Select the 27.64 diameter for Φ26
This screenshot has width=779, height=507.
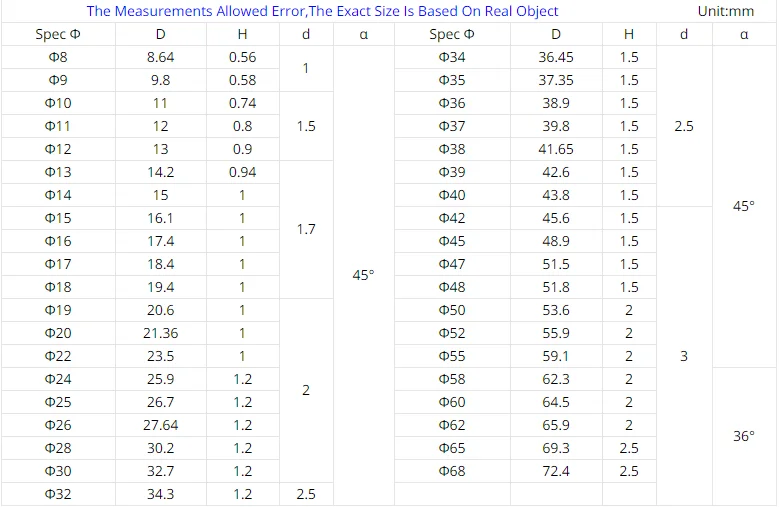click(x=160, y=425)
